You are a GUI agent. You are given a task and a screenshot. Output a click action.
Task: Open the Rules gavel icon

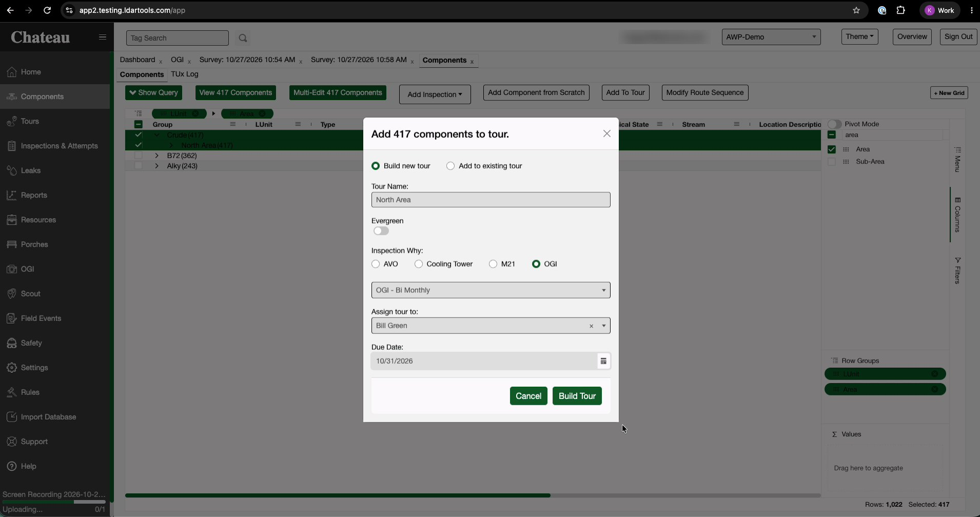(12, 392)
